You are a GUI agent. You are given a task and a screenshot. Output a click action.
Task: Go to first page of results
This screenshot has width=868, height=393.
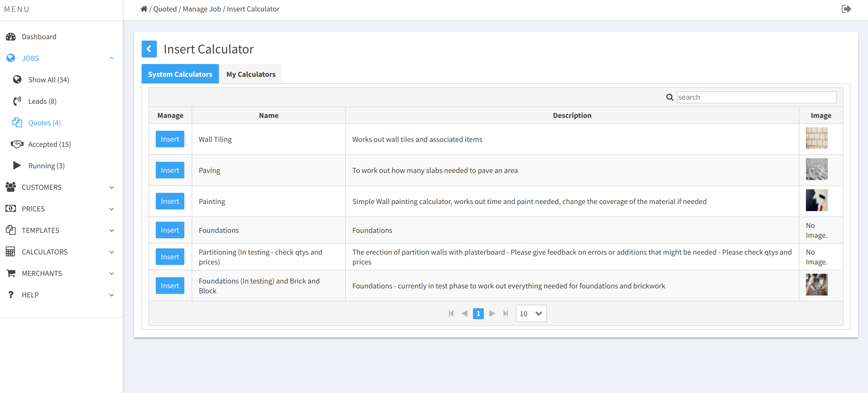[x=451, y=314]
